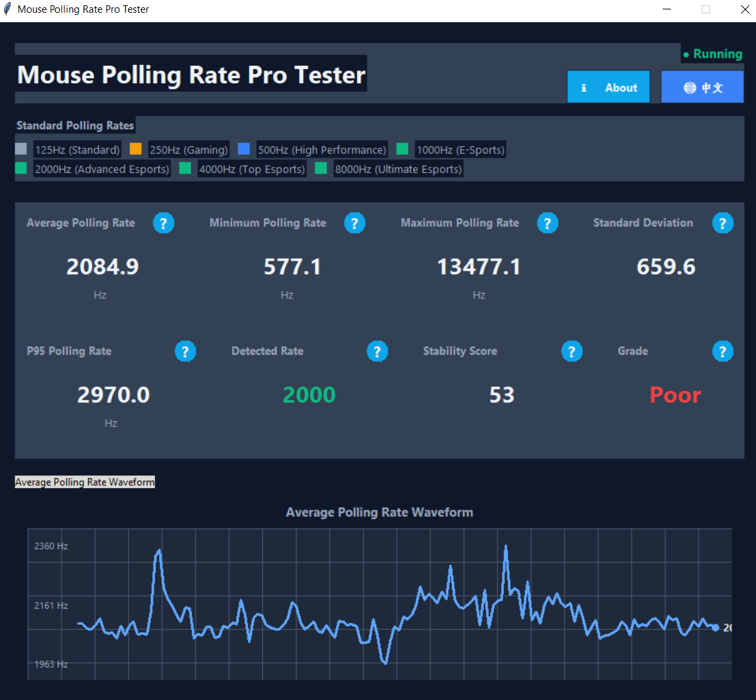Click the Detected Rate question mark icon
This screenshot has width=756, height=700.
377,351
